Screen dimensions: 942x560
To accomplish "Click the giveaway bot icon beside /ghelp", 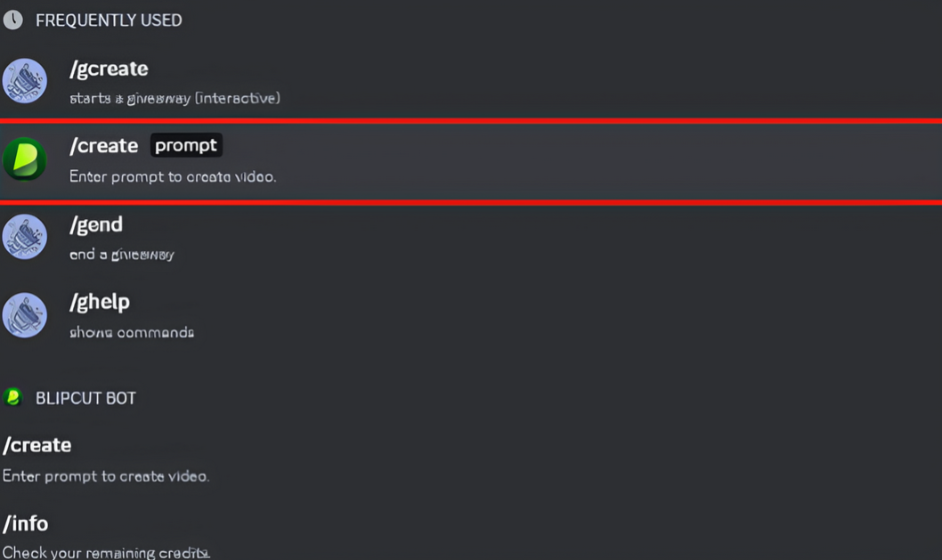I will tap(24, 313).
